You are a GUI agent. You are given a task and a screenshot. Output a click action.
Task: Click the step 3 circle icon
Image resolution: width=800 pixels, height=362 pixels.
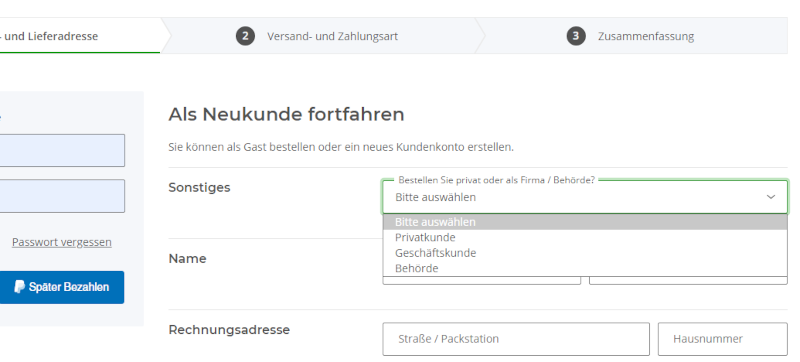point(576,36)
